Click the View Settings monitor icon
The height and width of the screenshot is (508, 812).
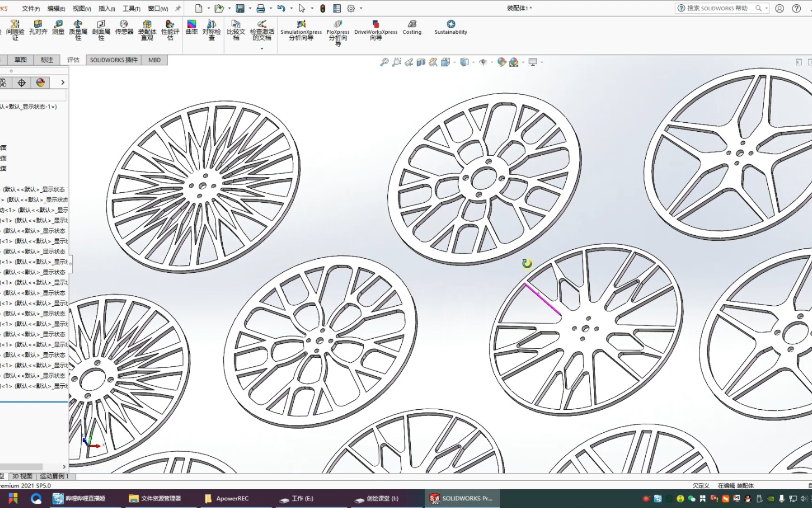click(x=533, y=62)
